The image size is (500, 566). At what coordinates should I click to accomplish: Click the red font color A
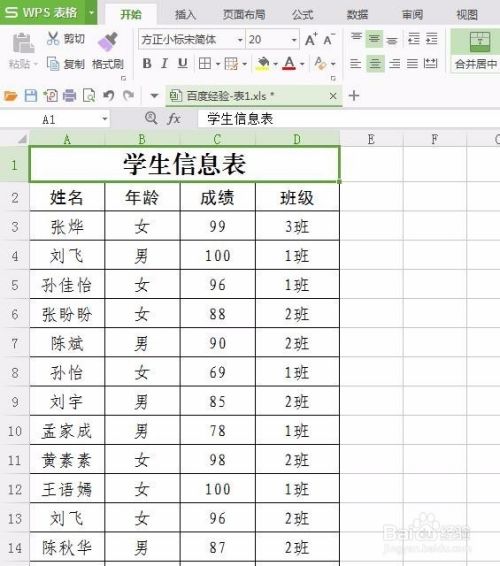(289, 64)
